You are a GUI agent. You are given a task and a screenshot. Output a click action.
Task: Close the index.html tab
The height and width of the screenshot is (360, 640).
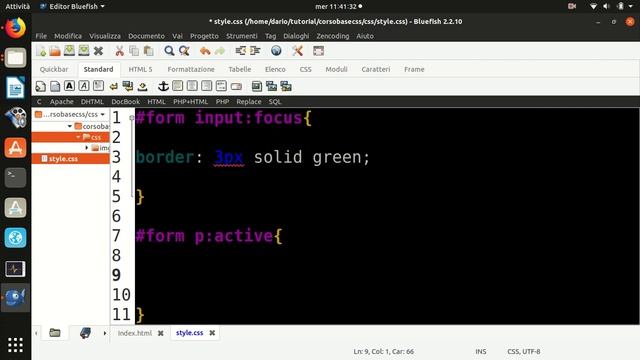pos(161,333)
